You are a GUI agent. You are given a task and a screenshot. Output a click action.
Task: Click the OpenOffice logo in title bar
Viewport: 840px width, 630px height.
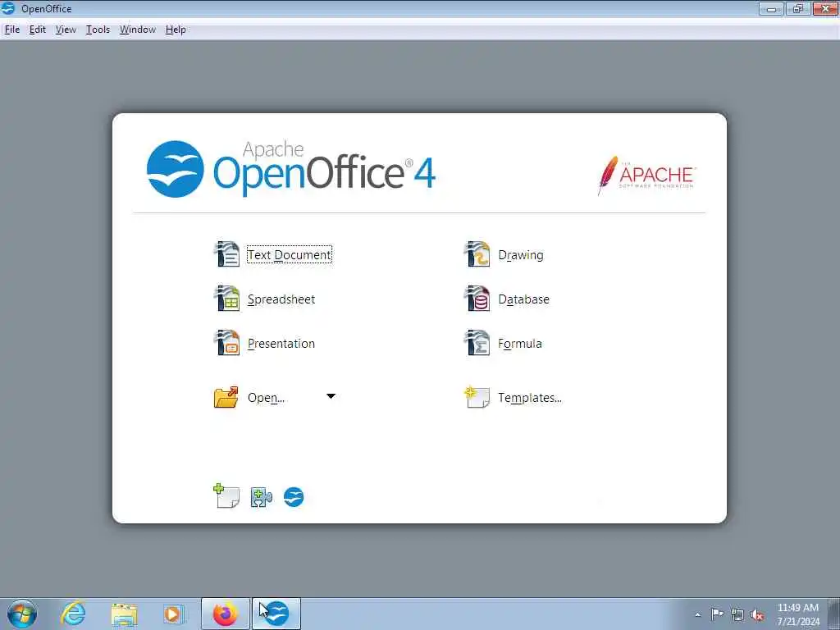point(8,8)
